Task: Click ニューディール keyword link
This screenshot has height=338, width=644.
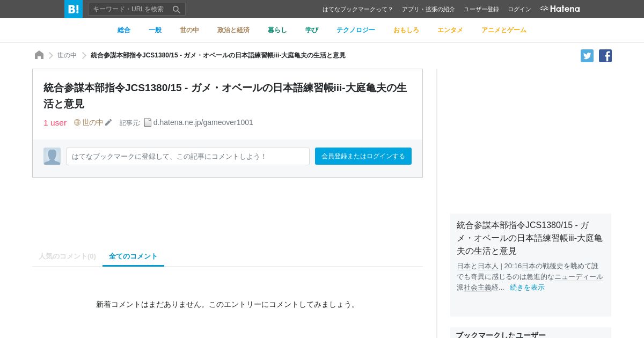Action: coord(579,276)
